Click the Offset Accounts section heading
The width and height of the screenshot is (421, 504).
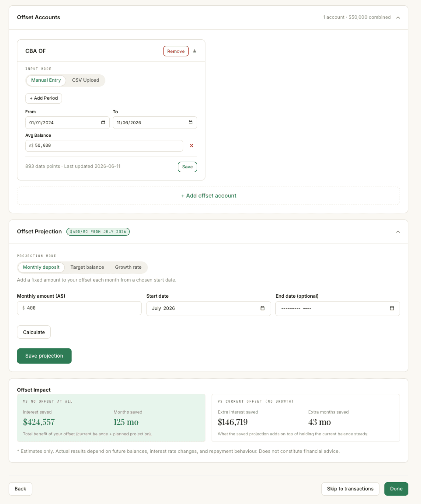pyautogui.click(x=38, y=17)
